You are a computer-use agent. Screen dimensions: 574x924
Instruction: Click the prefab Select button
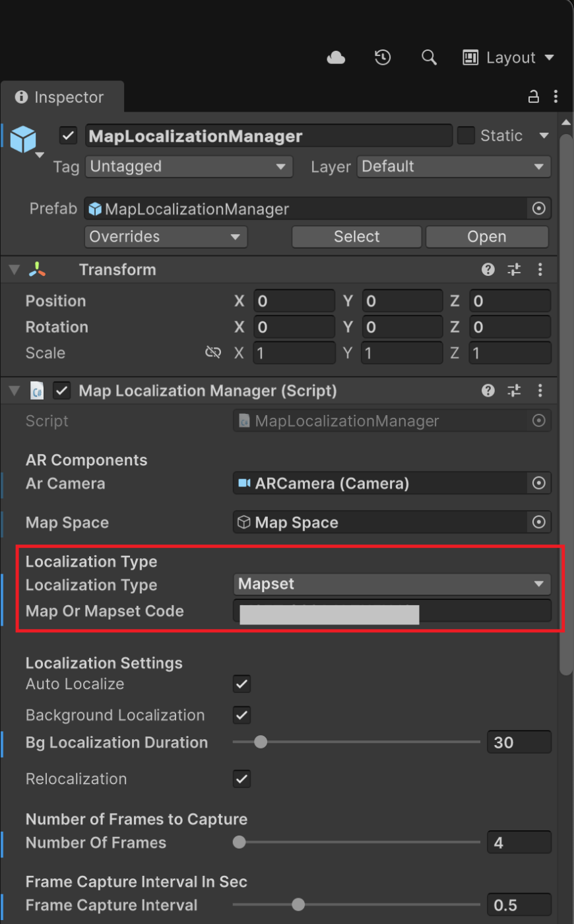point(357,237)
